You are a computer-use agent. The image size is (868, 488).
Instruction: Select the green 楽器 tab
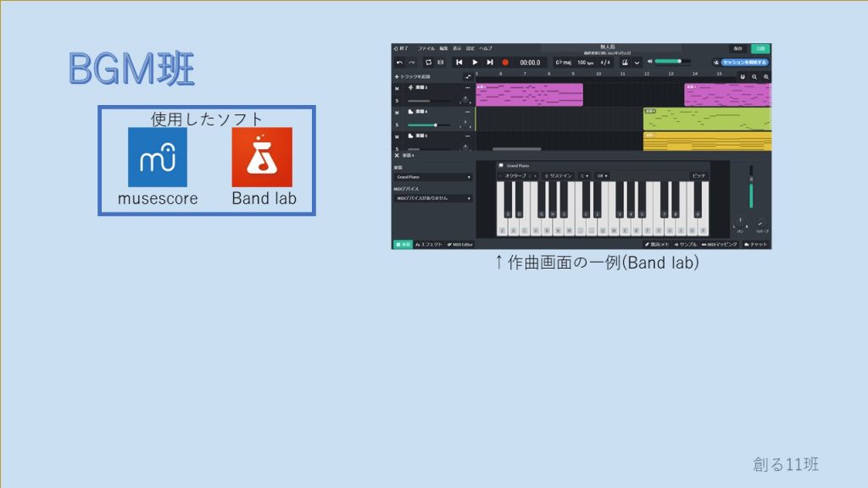[403, 244]
